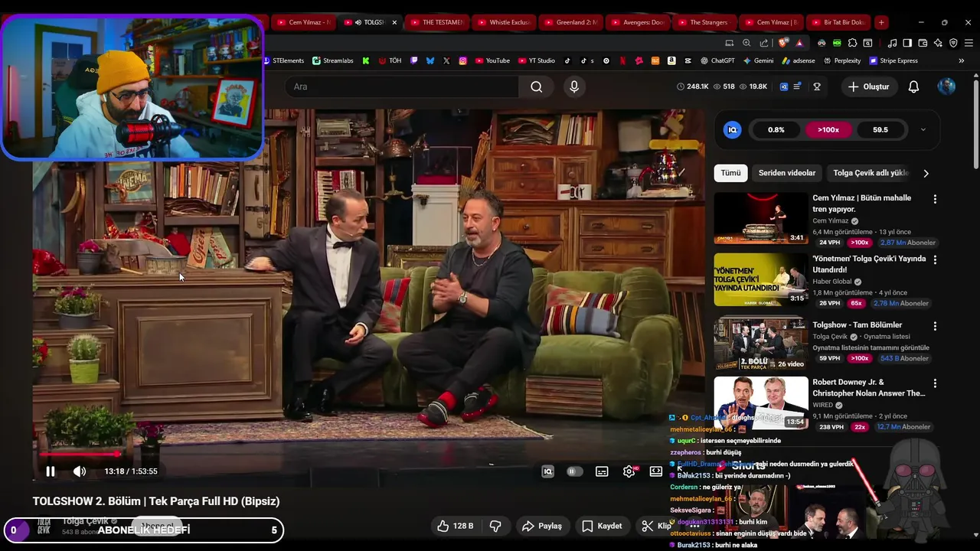Viewport: 980px width, 551px height.
Task: Click the >100x pill in the vidIQ bar
Action: pos(828,130)
